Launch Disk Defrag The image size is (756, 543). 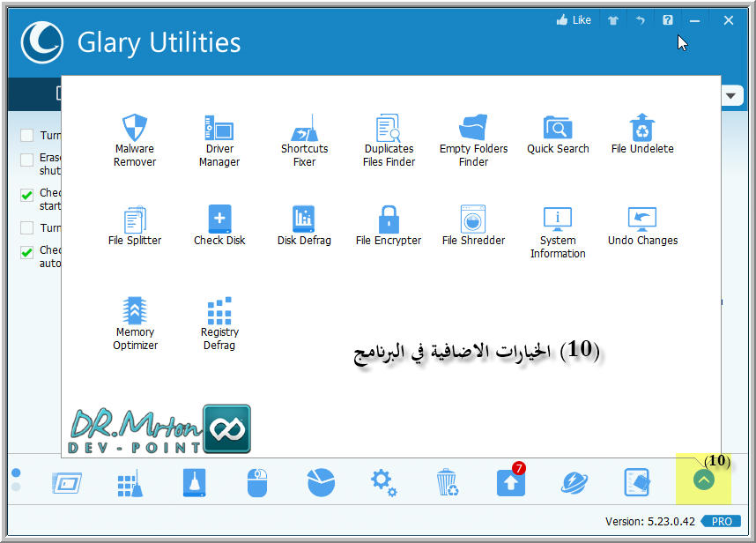tap(304, 226)
